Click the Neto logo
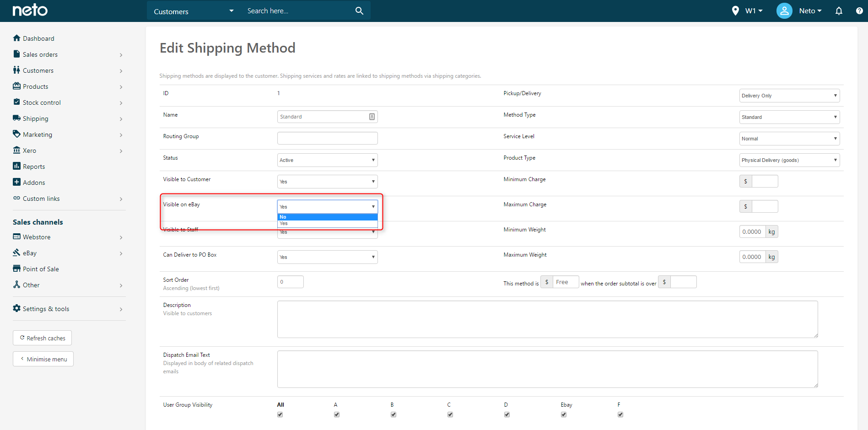Image resolution: width=868 pixels, height=430 pixels. pos(30,10)
